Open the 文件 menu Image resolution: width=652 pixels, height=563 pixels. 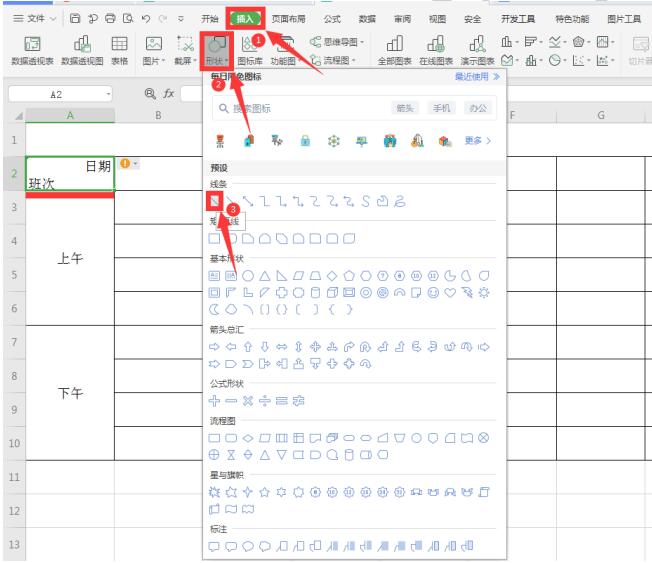tap(35, 19)
